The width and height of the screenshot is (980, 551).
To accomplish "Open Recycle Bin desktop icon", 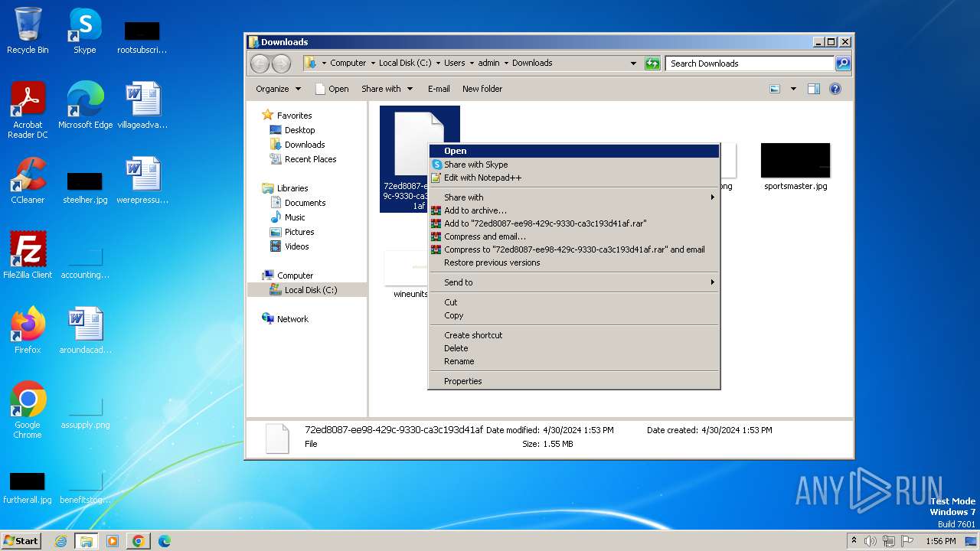I will tap(28, 31).
